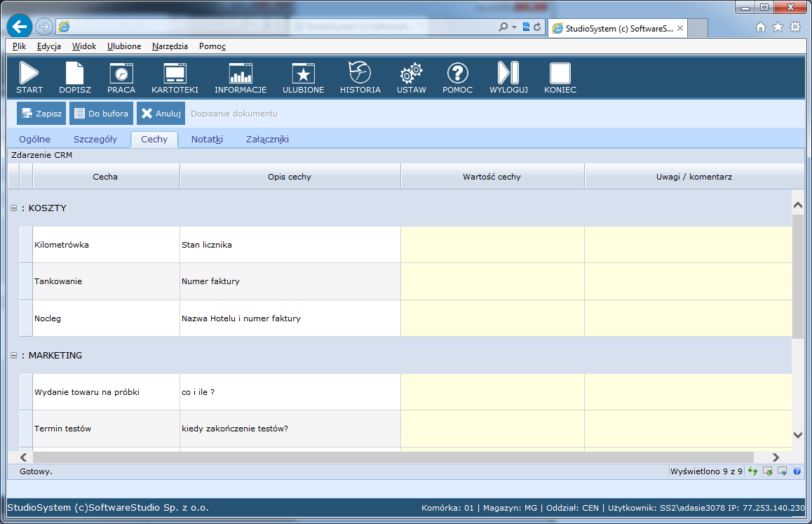Open the Pomoc menu
The image size is (812, 524).
click(212, 46)
